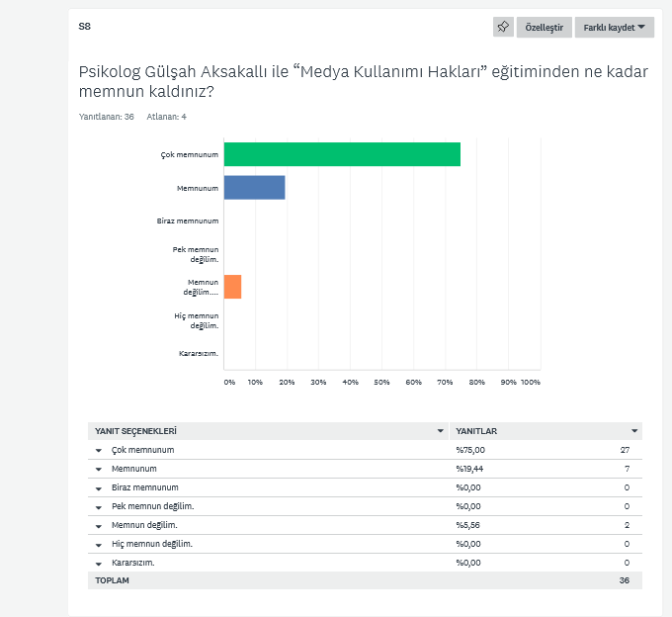
Task: Expand the Çok memnunum table row arrow
Action: 99,450
